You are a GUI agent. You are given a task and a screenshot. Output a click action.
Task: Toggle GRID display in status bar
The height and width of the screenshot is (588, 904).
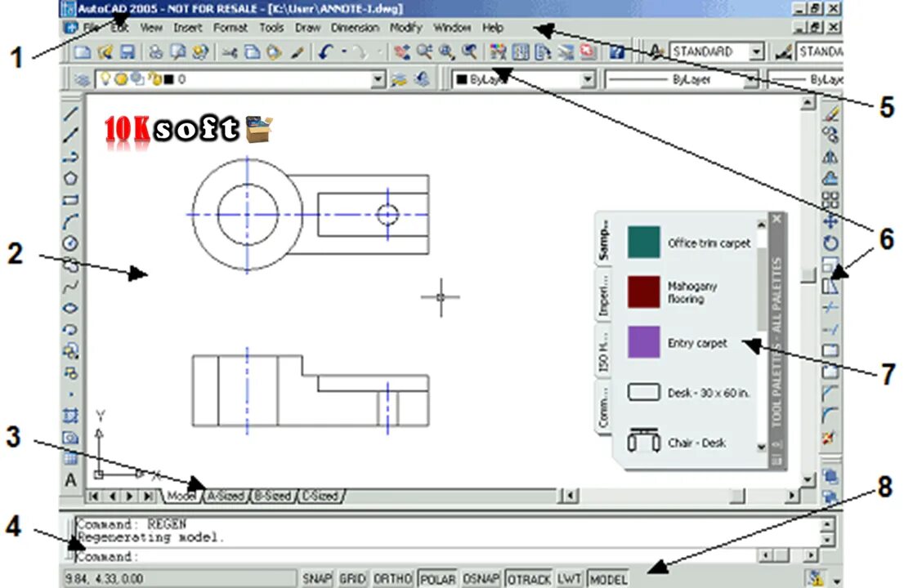click(351, 579)
